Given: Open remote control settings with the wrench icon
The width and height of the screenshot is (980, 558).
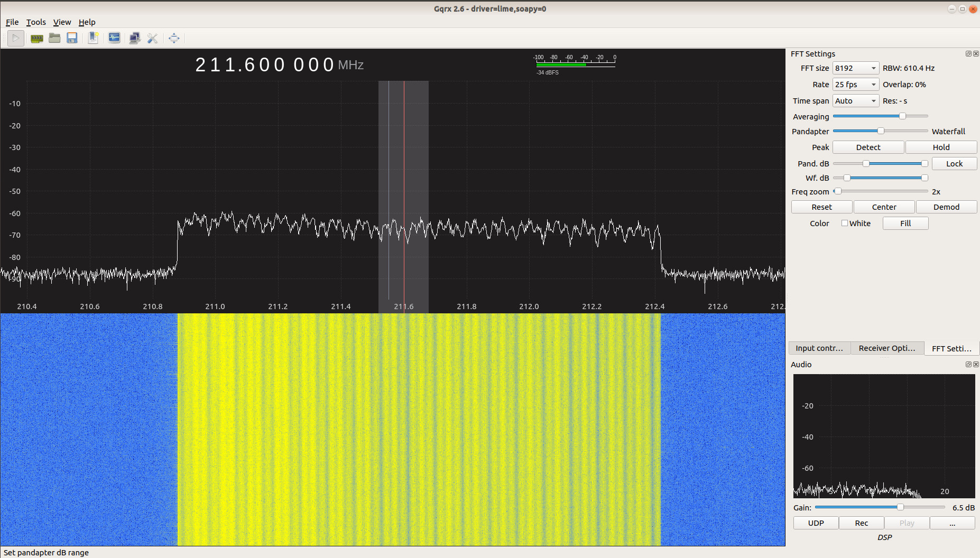Looking at the screenshot, I should (x=153, y=38).
